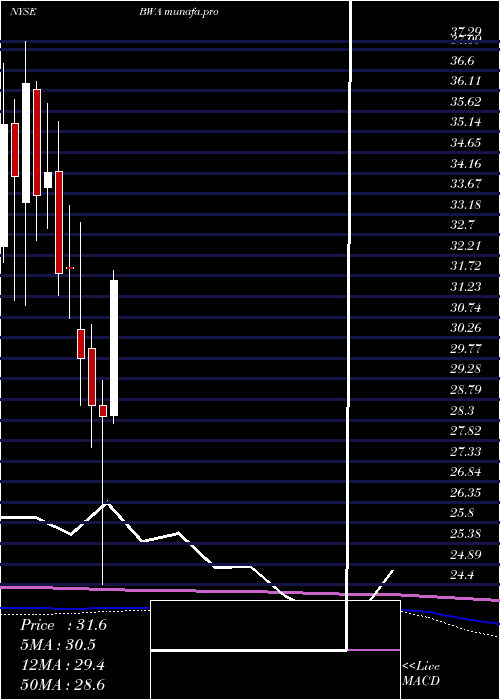Click the 32.21 price axis label

[465, 246]
